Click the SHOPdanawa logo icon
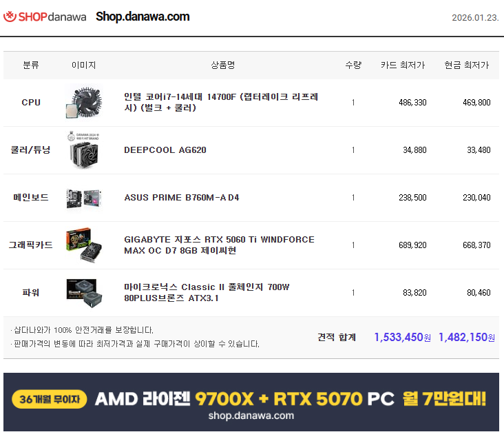Viewport: 504px width, 441px height. tap(10, 17)
